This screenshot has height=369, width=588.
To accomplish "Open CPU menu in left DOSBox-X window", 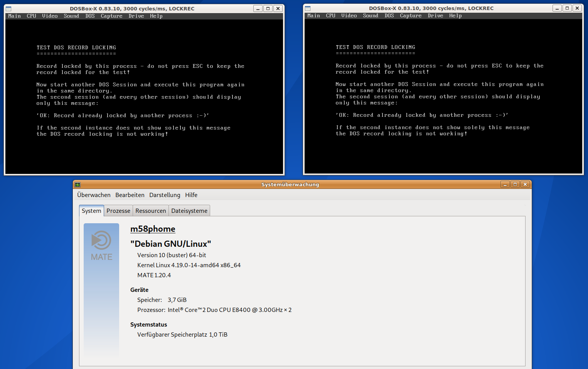I will [x=32, y=16].
